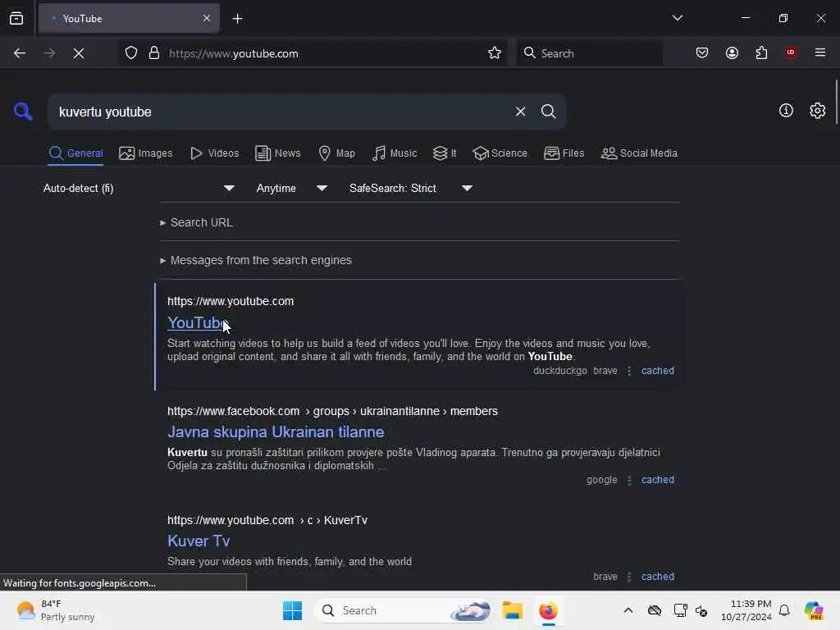Clear the search query with X
This screenshot has height=630, width=840.
[520, 112]
